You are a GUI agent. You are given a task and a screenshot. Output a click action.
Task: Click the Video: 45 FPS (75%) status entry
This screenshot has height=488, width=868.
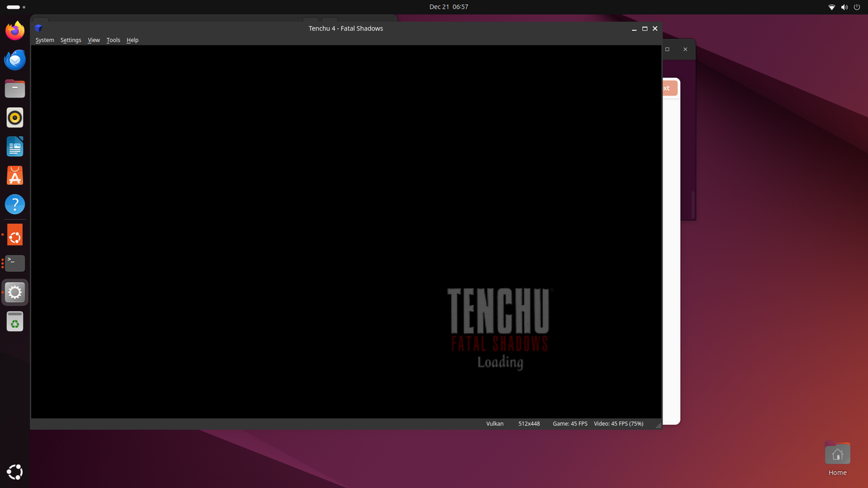point(618,424)
